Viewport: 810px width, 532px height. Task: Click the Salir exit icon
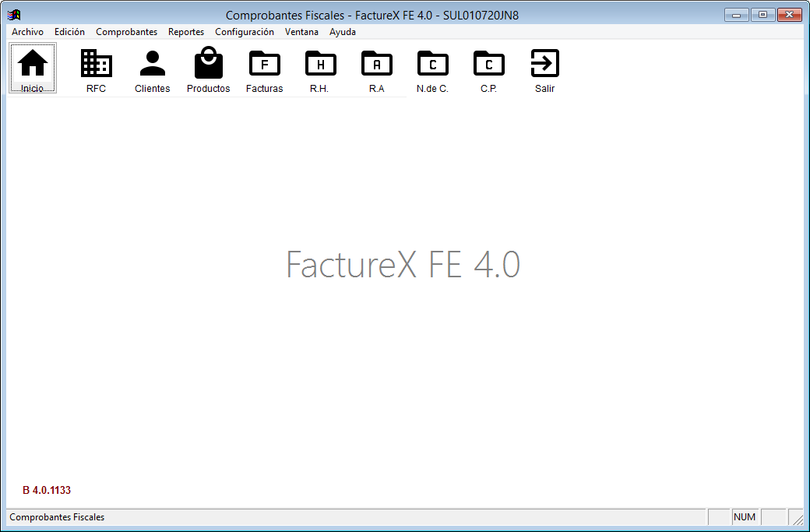click(545, 63)
